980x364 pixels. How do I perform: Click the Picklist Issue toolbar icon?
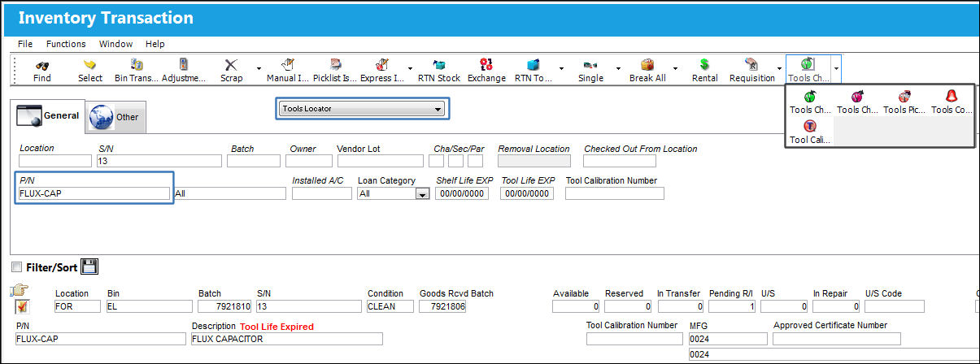[x=334, y=65]
